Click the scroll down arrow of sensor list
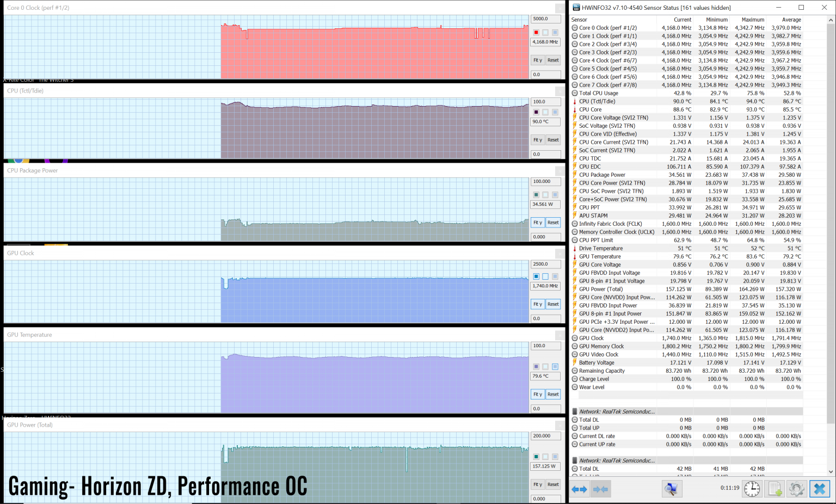Screen dimensions: 836x504 click(831, 472)
